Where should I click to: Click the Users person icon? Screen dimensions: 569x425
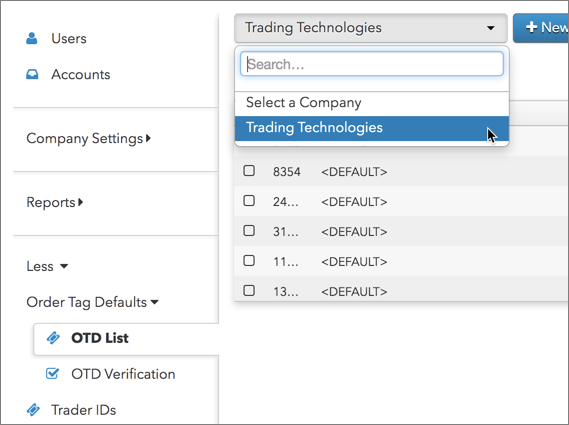32,38
